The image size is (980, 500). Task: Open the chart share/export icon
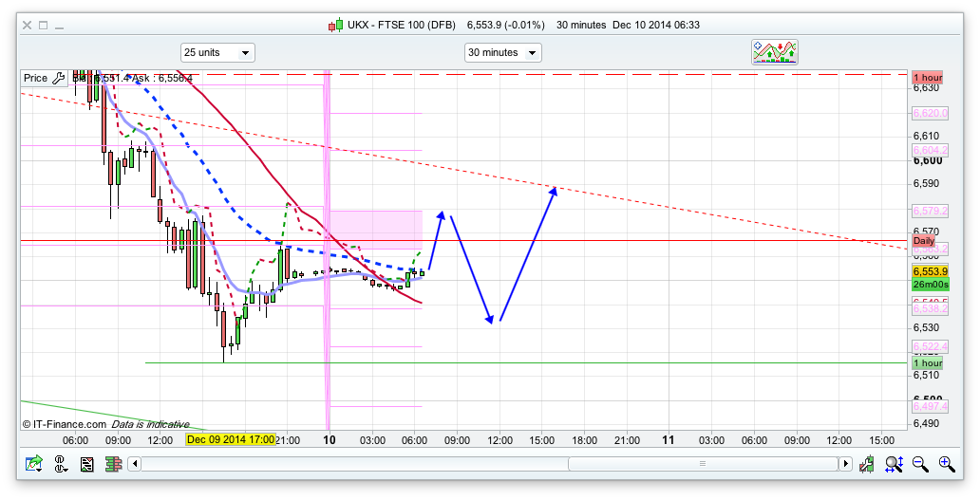pos(34,464)
